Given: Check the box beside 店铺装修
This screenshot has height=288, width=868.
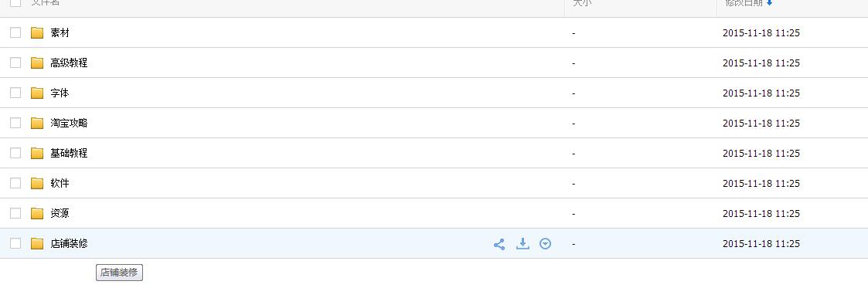Looking at the screenshot, I should tap(15, 243).
